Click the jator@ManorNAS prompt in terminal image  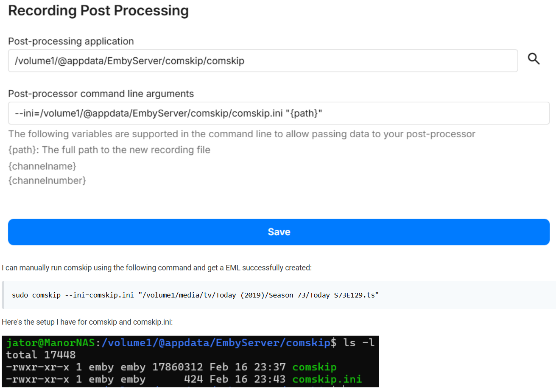click(50, 343)
